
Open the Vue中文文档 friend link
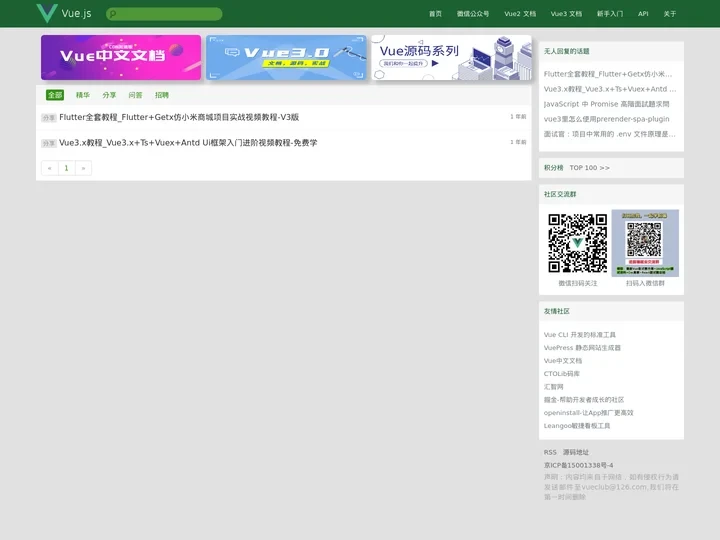pos(563,361)
